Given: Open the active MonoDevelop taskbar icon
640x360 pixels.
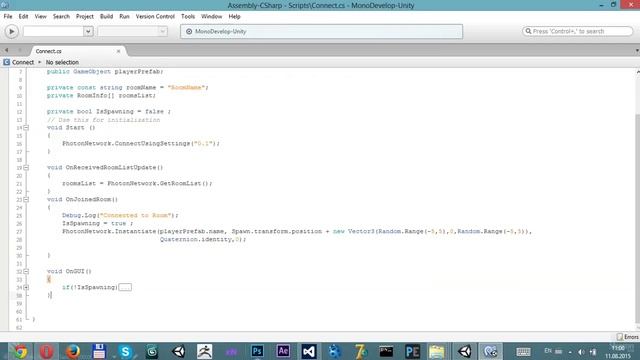Looking at the screenshot, I should click(491, 351).
